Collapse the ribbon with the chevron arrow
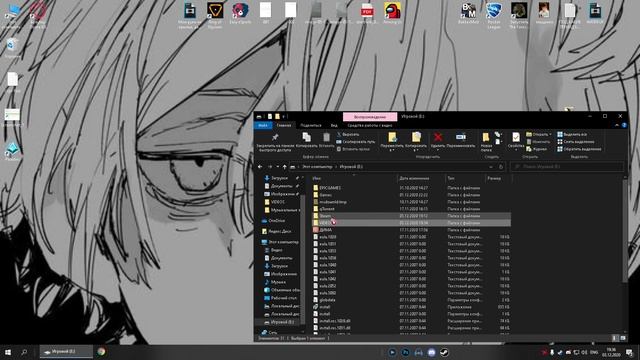Screen dimensions: 640x360 (x=617, y=125)
